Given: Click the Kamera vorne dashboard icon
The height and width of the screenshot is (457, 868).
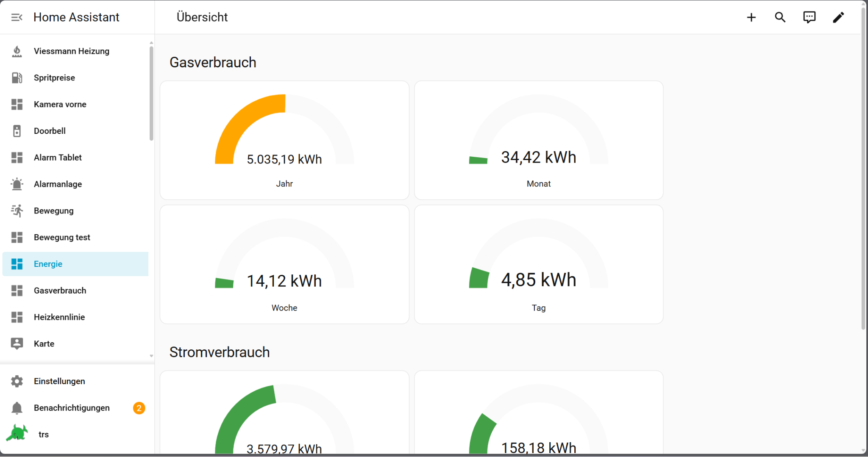Looking at the screenshot, I should coord(17,105).
